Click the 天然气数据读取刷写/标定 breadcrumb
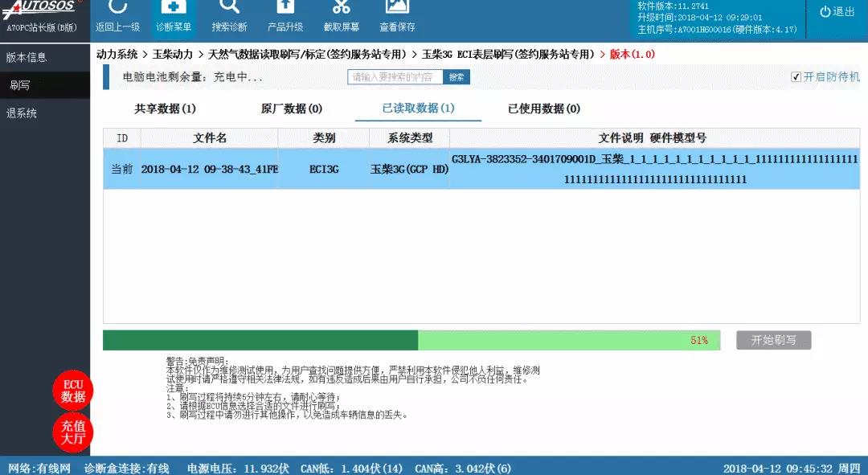Viewport: 868px width, 475px height. (307, 55)
